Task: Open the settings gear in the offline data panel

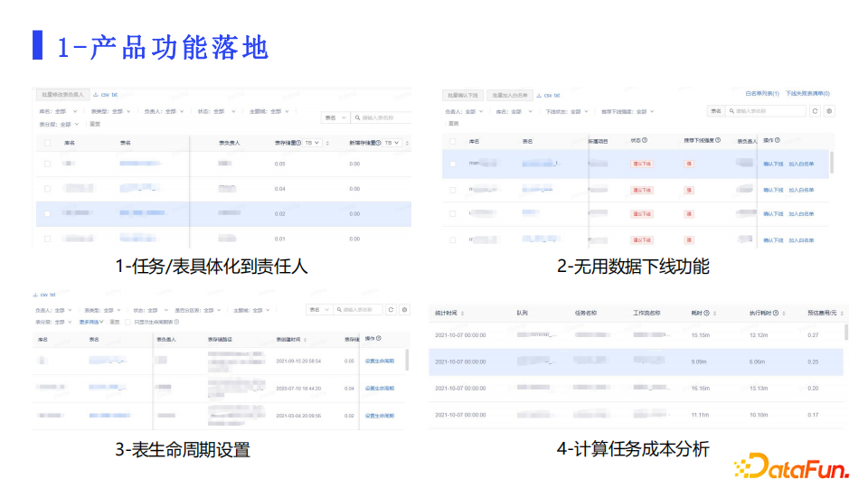Action: (830, 111)
